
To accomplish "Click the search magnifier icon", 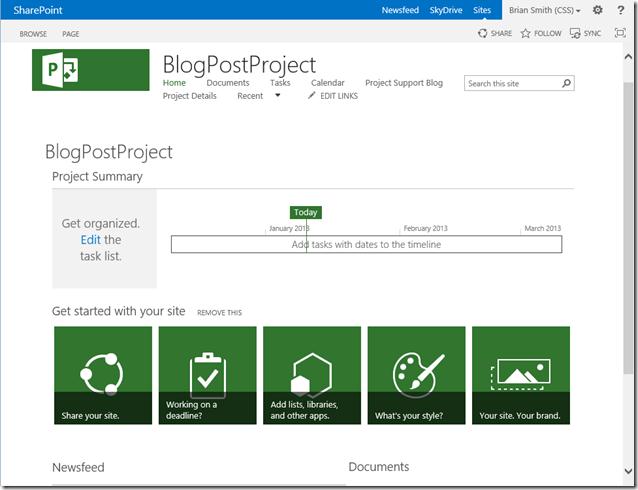I will pos(566,83).
